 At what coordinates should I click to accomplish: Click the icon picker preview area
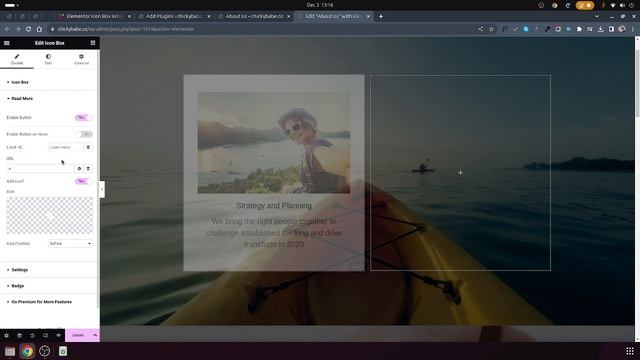click(x=49, y=216)
